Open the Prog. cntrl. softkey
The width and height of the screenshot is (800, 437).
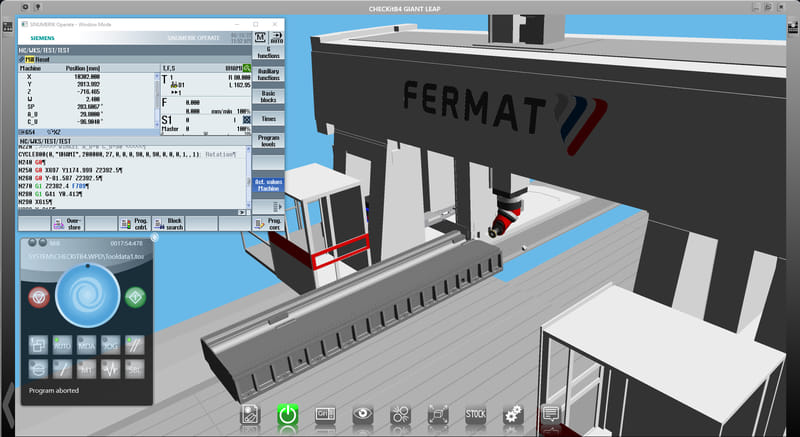click(x=135, y=223)
